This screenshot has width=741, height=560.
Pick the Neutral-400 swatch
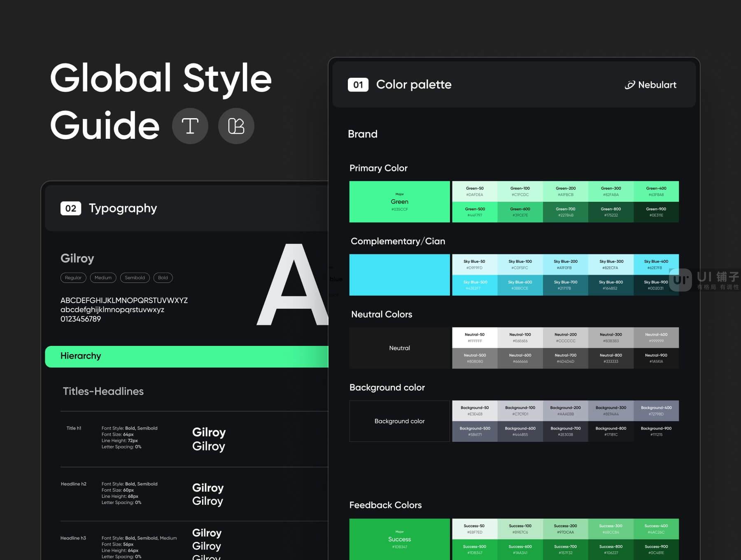coord(656,338)
